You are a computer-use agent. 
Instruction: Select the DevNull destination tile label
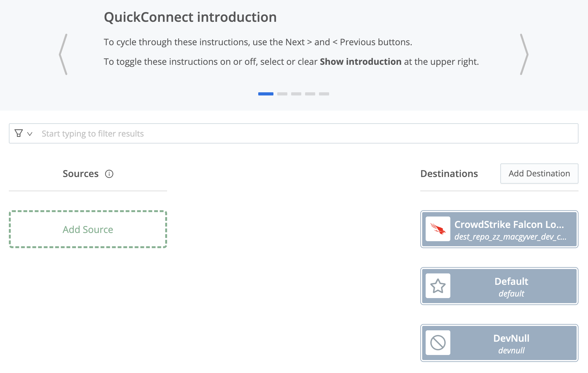pyautogui.click(x=511, y=338)
